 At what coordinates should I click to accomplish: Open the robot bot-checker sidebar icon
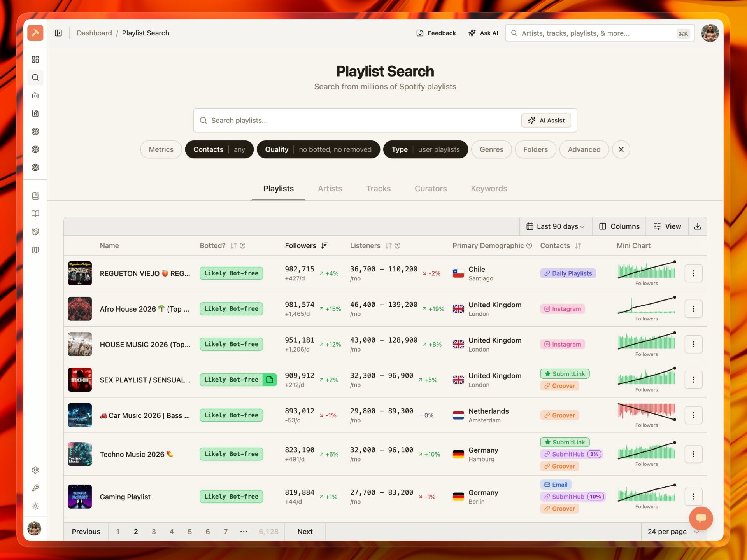[x=35, y=95]
